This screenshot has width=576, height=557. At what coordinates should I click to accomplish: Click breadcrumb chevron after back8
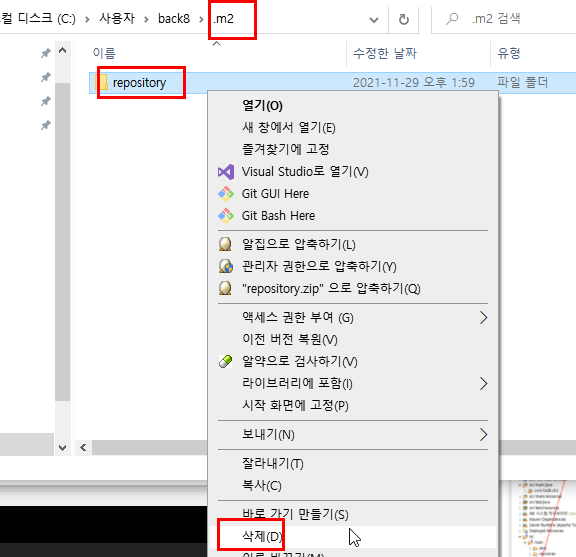tap(201, 19)
